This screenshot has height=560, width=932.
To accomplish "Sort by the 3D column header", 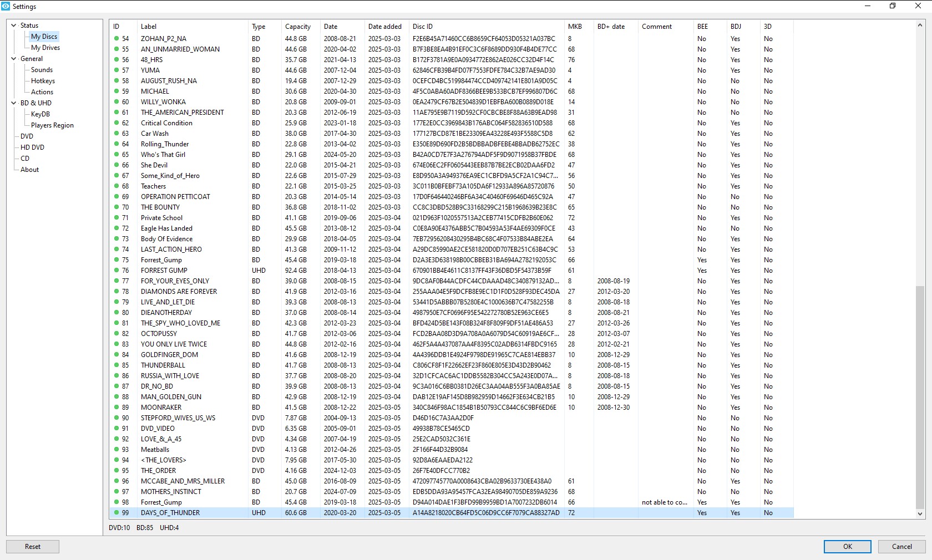I will tap(776, 27).
